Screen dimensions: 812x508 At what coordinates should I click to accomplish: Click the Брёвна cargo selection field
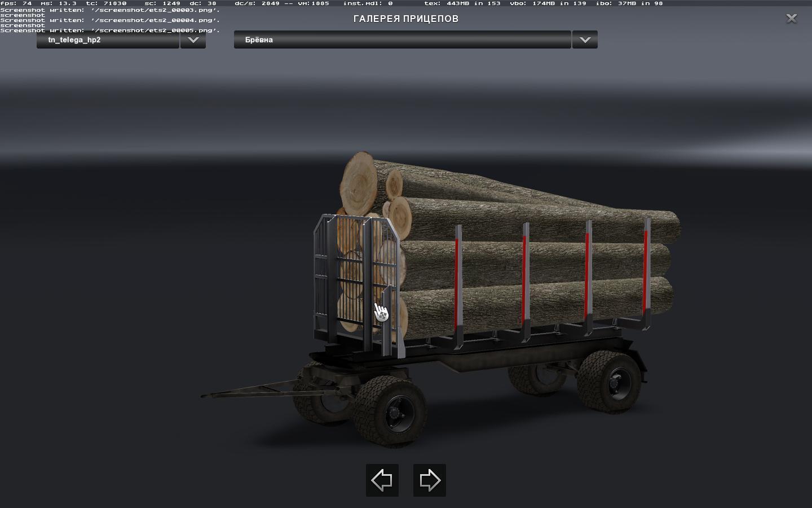coord(402,40)
